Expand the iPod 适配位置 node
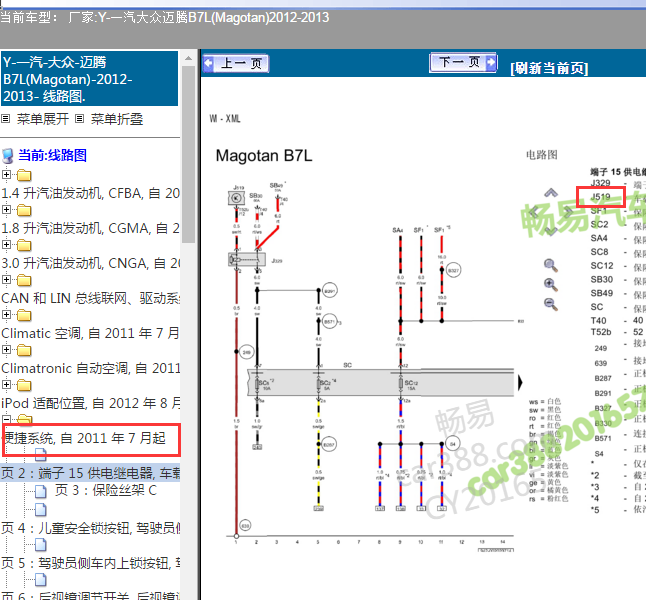 [x=6, y=385]
